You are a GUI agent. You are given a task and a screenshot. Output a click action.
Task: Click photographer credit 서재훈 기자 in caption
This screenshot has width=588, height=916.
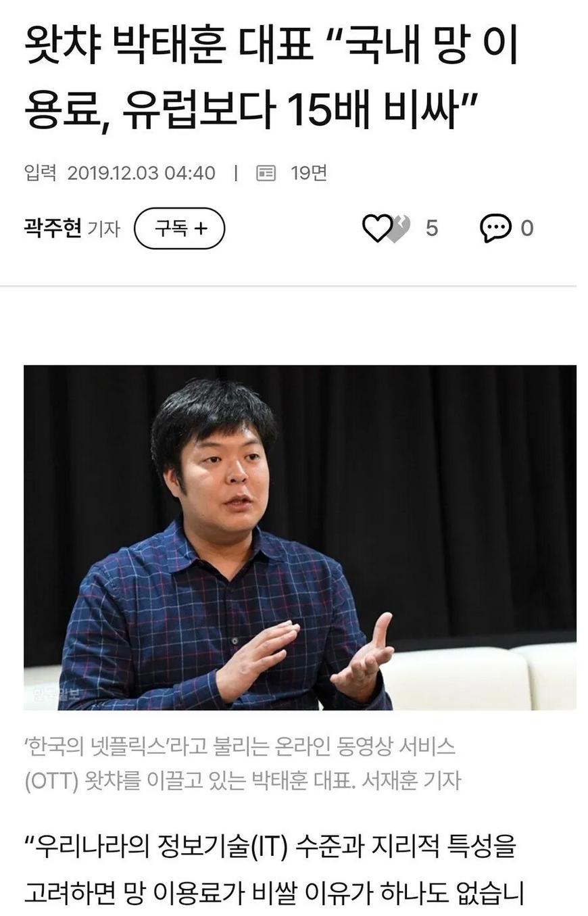(x=410, y=780)
